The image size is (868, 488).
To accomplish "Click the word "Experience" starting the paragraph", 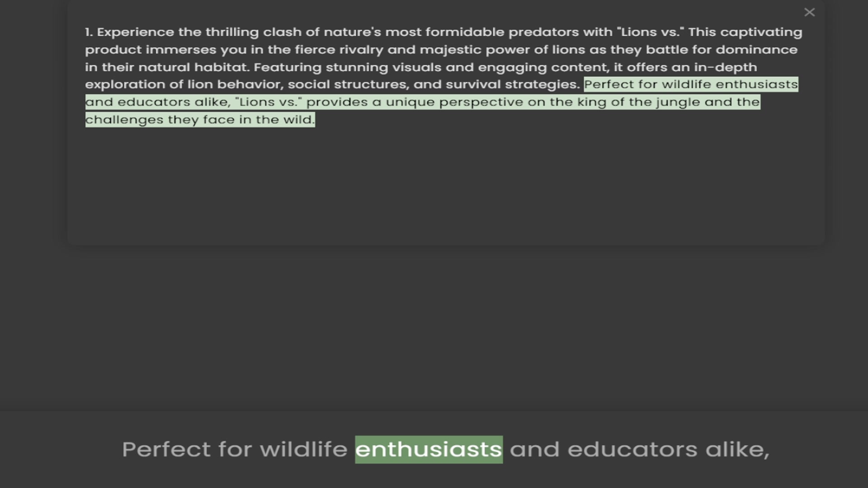I will click(135, 33).
